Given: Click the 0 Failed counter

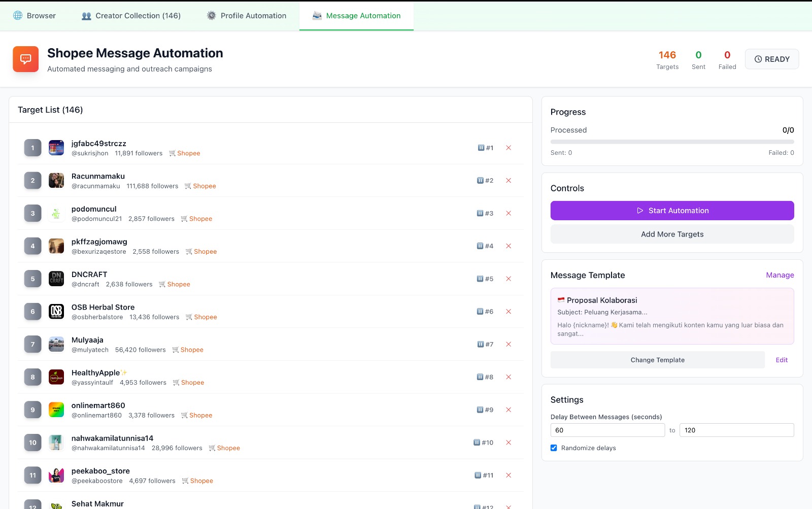Looking at the screenshot, I should pos(727,59).
